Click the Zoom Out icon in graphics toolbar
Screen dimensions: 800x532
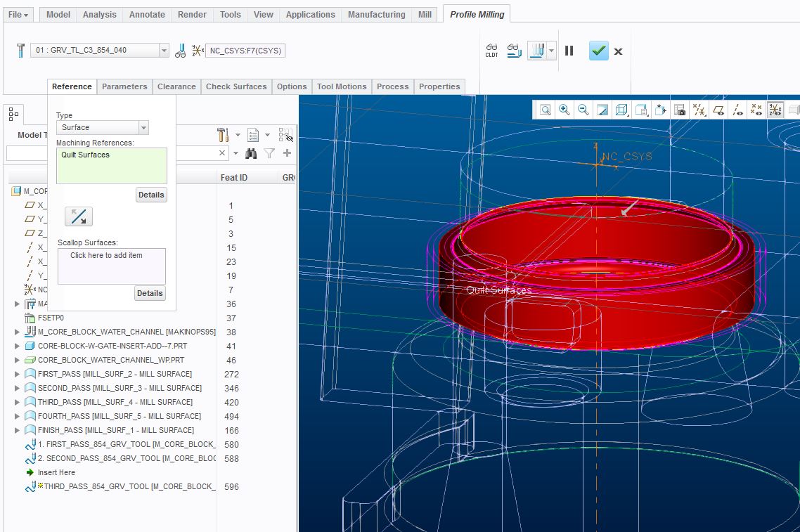click(583, 110)
